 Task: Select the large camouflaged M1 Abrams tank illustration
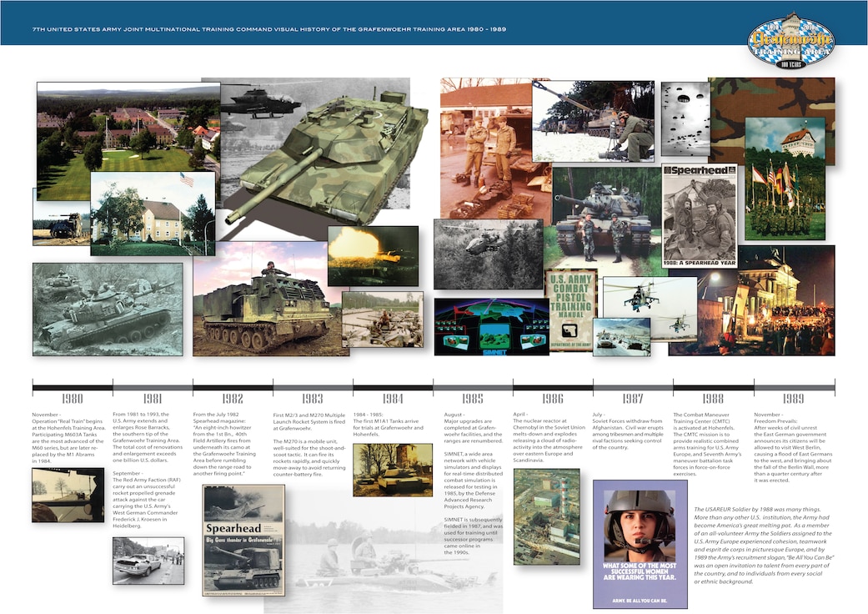(x=327, y=158)
